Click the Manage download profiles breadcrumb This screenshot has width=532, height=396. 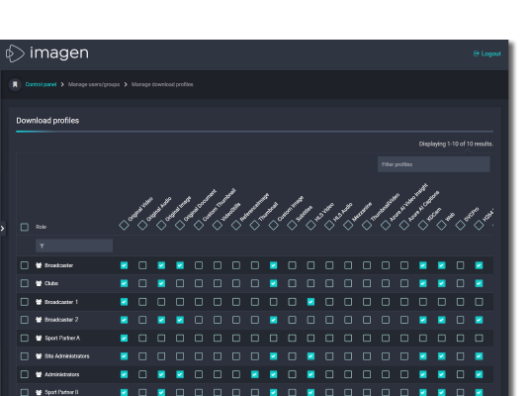coord(162,84)
